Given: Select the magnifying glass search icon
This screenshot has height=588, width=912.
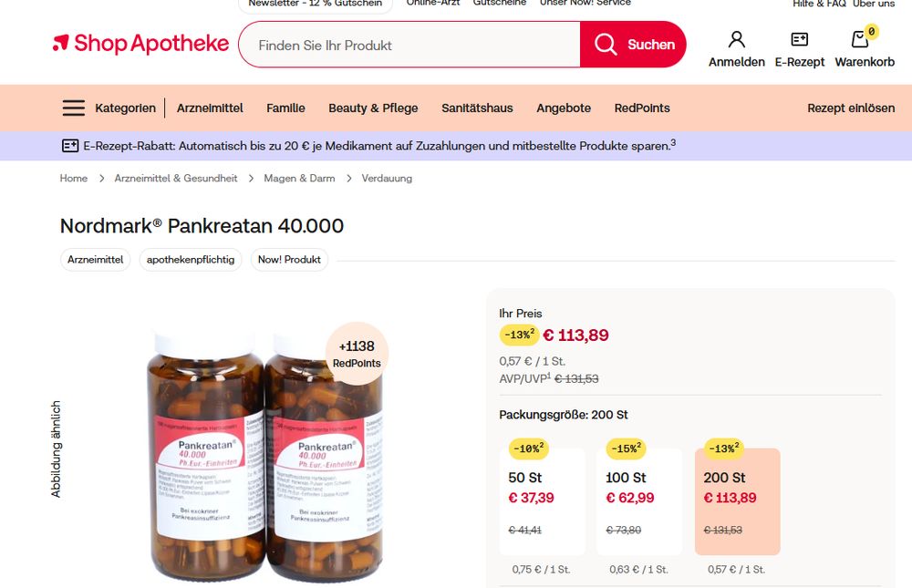Looking at the screenshot, I should coord(606,44).
